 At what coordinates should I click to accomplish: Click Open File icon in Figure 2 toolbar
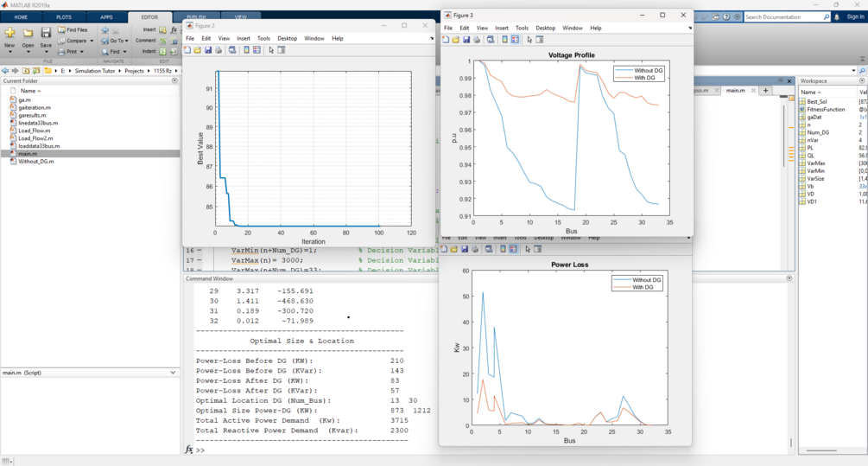(x=198, y=50)
